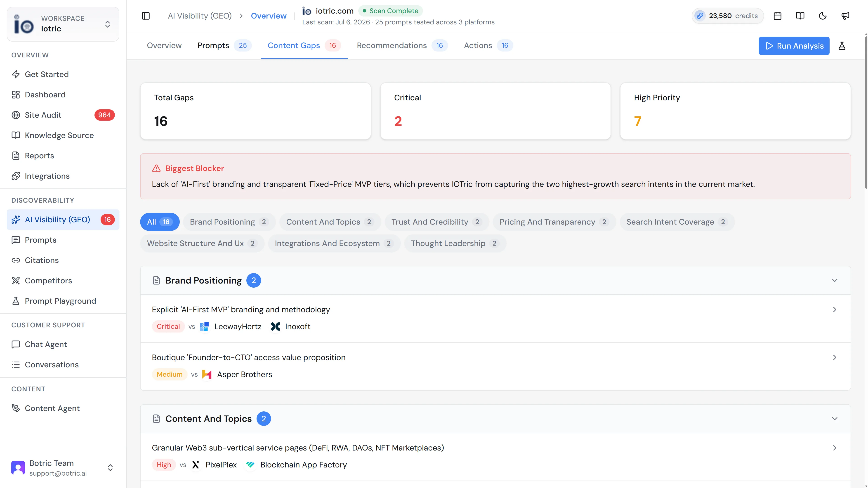Screen dimensions: 868x488
Task: Click the Iotric workspace logo
Action: tap(24, 24)
